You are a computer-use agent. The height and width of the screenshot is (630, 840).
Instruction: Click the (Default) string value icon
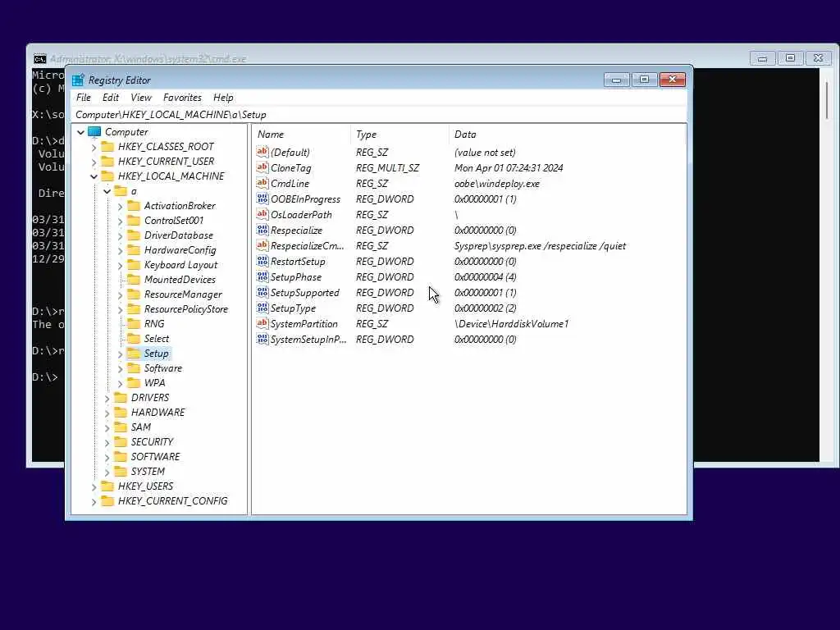click(x=262, y=152)
